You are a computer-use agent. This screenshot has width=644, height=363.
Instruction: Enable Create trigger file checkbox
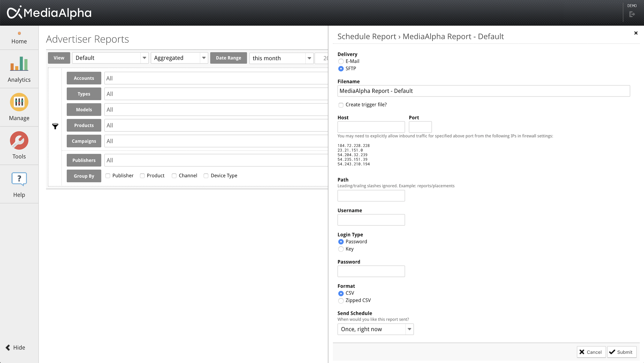(341, 105)
